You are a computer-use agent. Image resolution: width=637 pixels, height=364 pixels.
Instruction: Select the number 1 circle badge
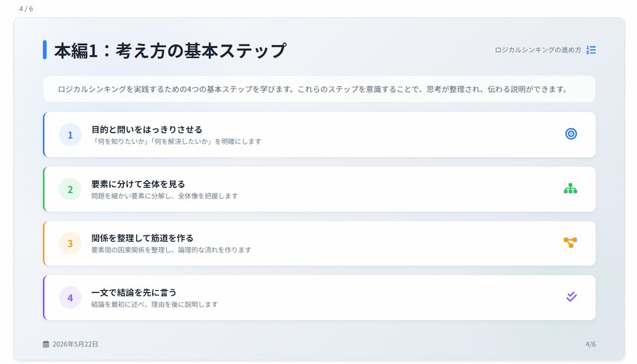pos(70,135)
